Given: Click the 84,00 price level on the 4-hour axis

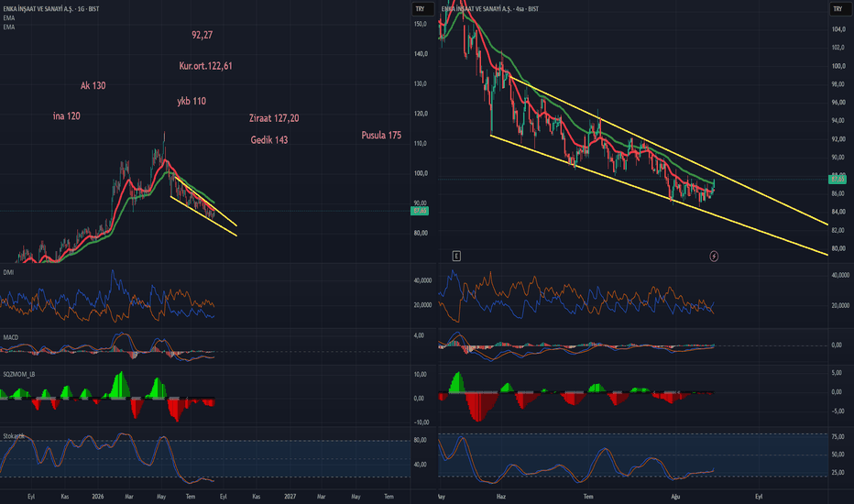Looking at the screenshot, I should [838, 212].
